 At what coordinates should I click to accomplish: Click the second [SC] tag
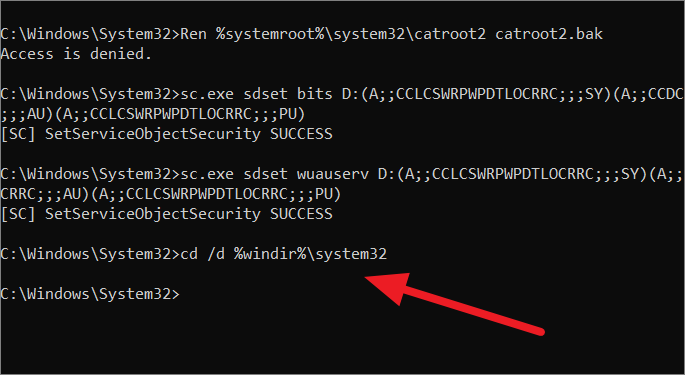18,214
